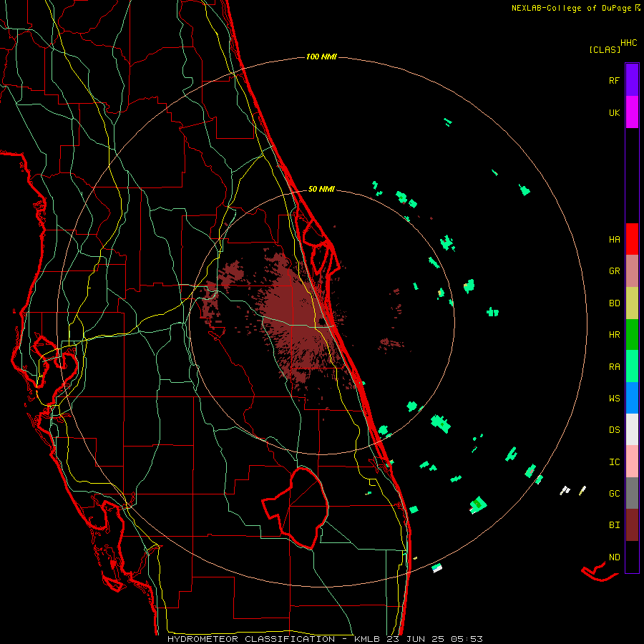Click the 'DS' legend label
Screen dimensions: 644x644
point(615,430)
